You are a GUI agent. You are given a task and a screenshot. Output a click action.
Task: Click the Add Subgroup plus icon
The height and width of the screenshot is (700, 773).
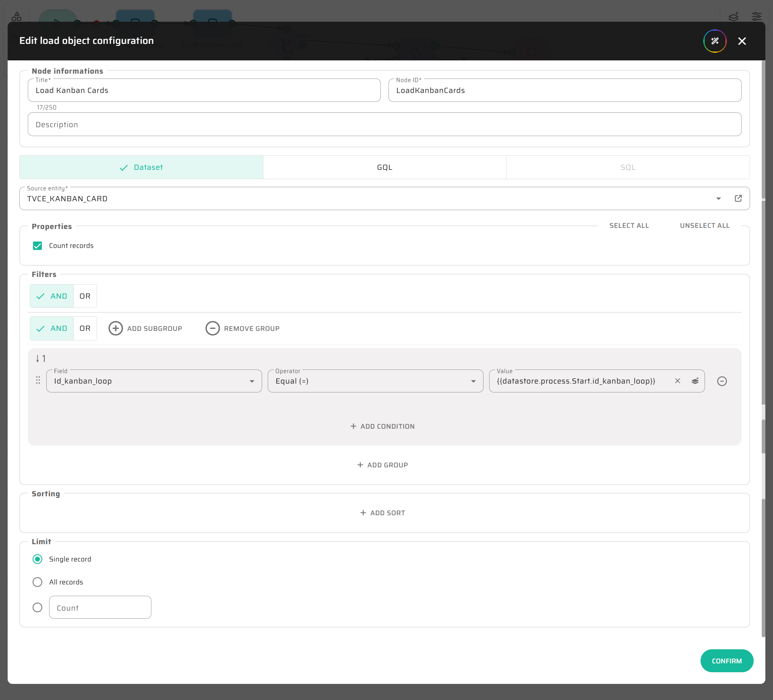tap(116, 328)
